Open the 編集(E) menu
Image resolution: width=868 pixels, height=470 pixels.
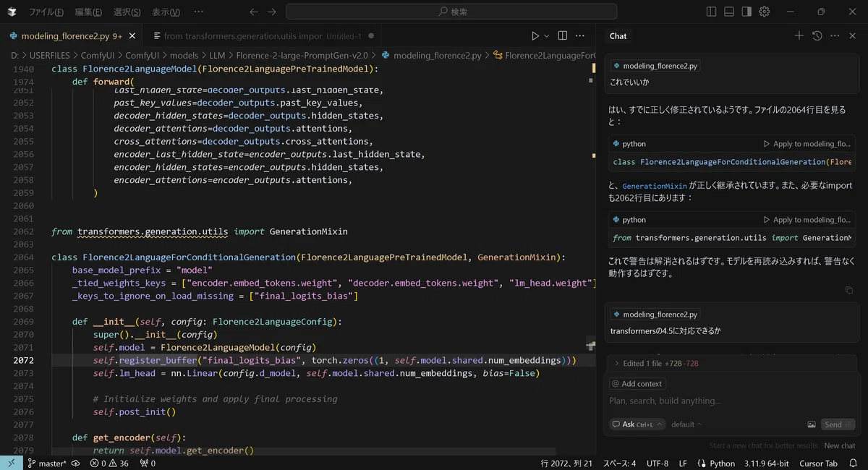pyautogui.click(x=88, y=12)
